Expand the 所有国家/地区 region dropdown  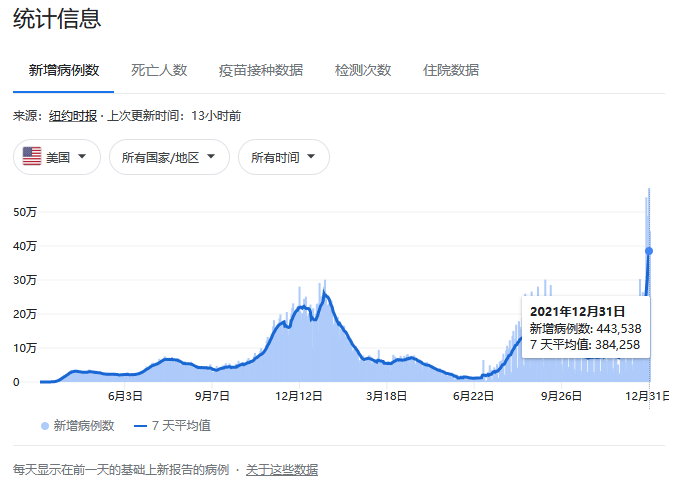point(169,157)
